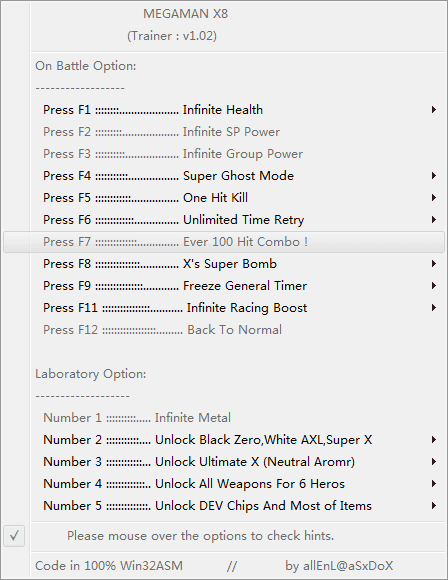
Task: Expand arrow next to Unlimited Time Retry
Action: pos(434,220)
